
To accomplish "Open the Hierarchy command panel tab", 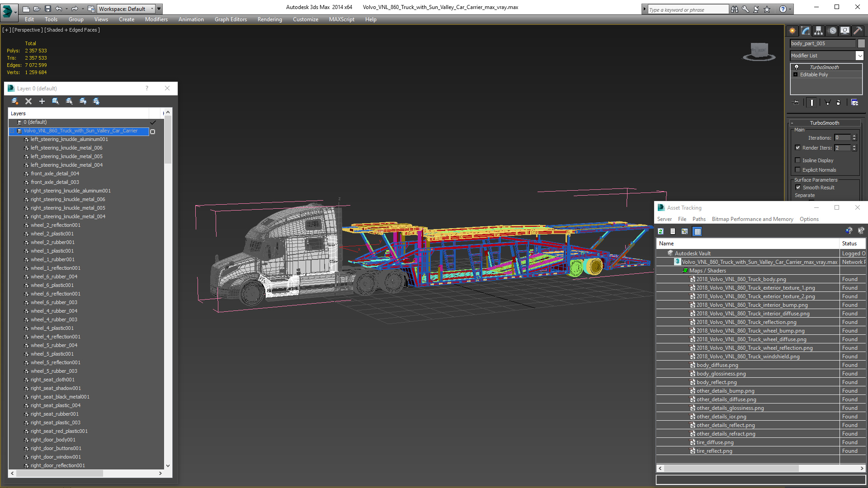I will pos(819,31).
